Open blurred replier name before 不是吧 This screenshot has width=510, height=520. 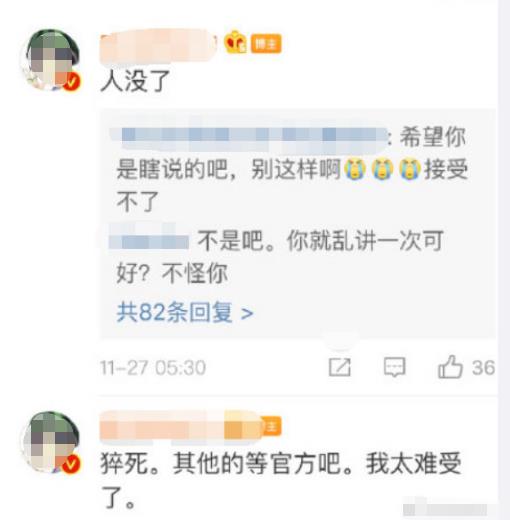coord(149,241)
